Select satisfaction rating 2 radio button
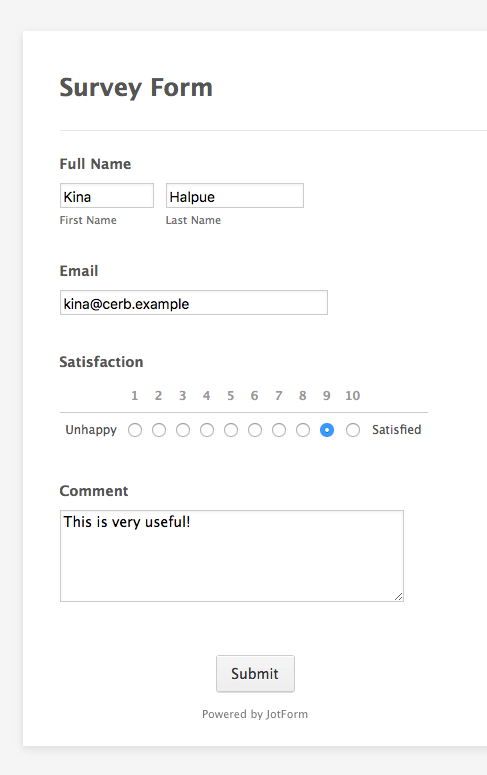Screen dimensions: 487x775 [x=159, y=430]
